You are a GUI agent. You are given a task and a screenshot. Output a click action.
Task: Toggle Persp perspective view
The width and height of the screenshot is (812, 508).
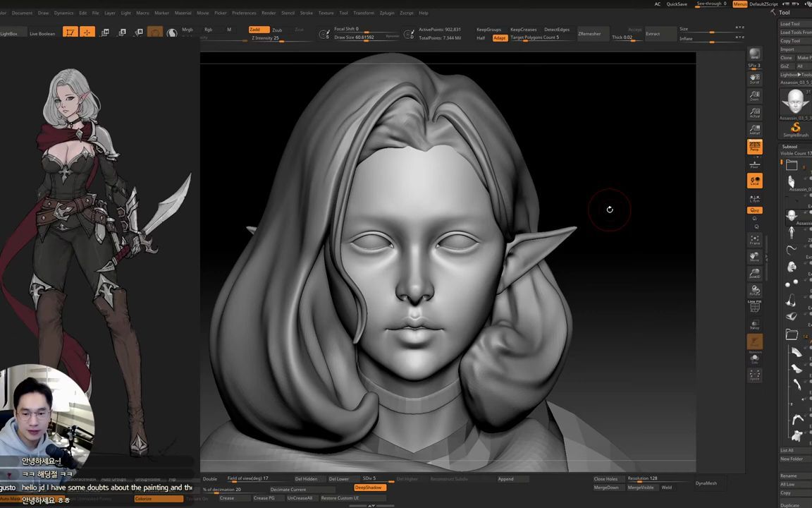[x=754, y=147]
